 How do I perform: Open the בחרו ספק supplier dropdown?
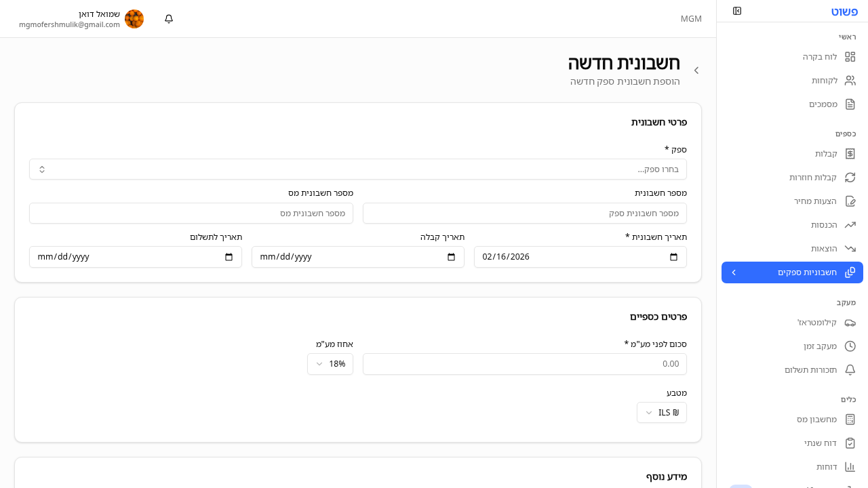(x=357, y=169)
